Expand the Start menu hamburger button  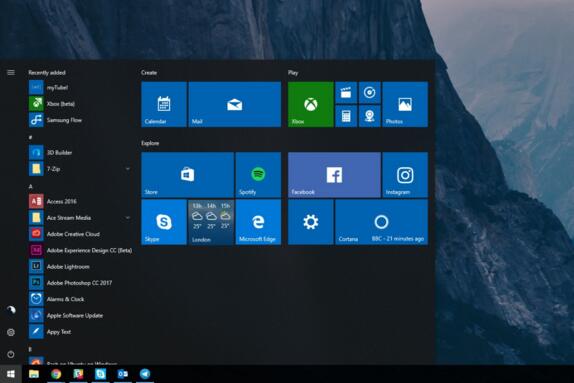[x=11, y=72]
